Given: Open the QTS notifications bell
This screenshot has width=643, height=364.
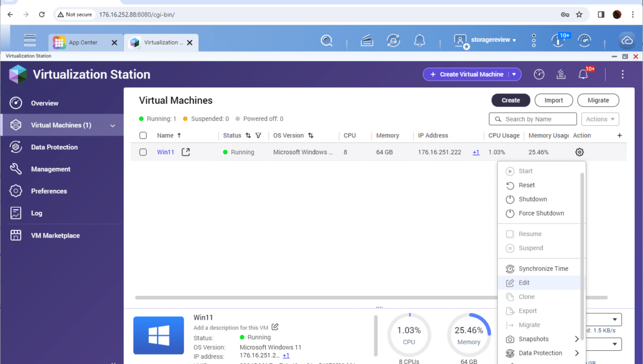Looking at the screenshot, I should click(x=419, y=41).
